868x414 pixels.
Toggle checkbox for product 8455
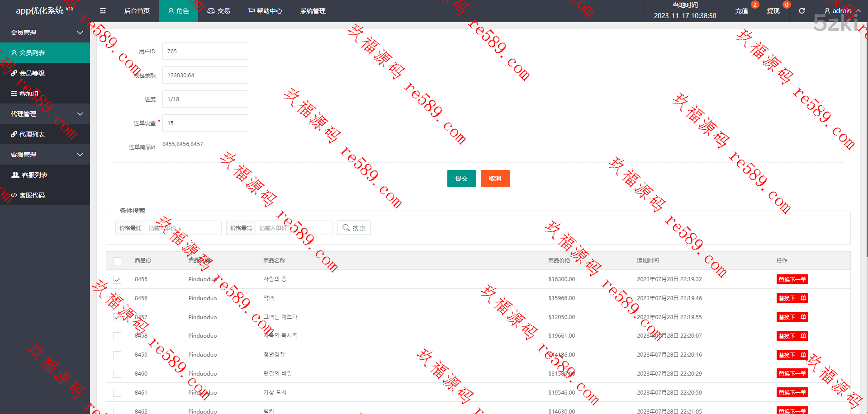point(117,280)
